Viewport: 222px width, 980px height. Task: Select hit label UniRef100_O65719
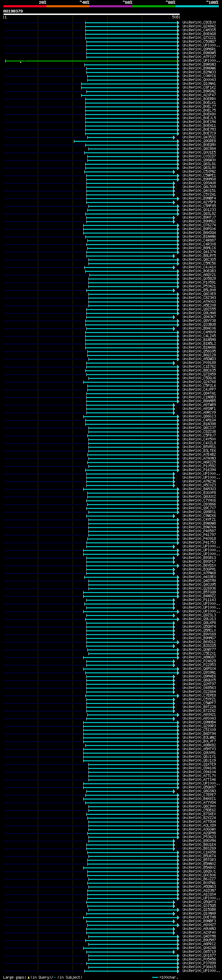click(199, 952)
